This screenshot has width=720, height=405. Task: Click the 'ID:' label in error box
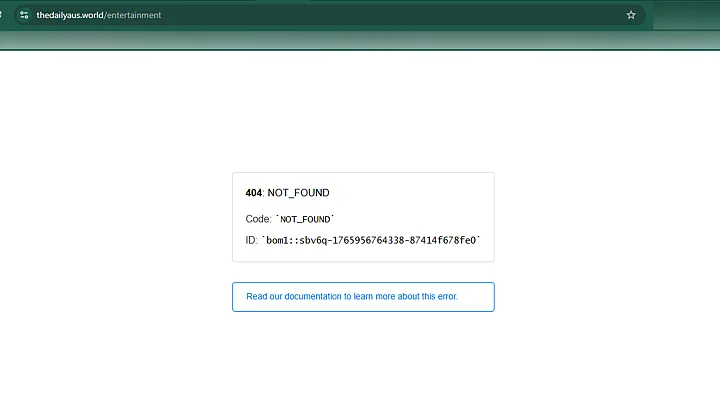251,240
